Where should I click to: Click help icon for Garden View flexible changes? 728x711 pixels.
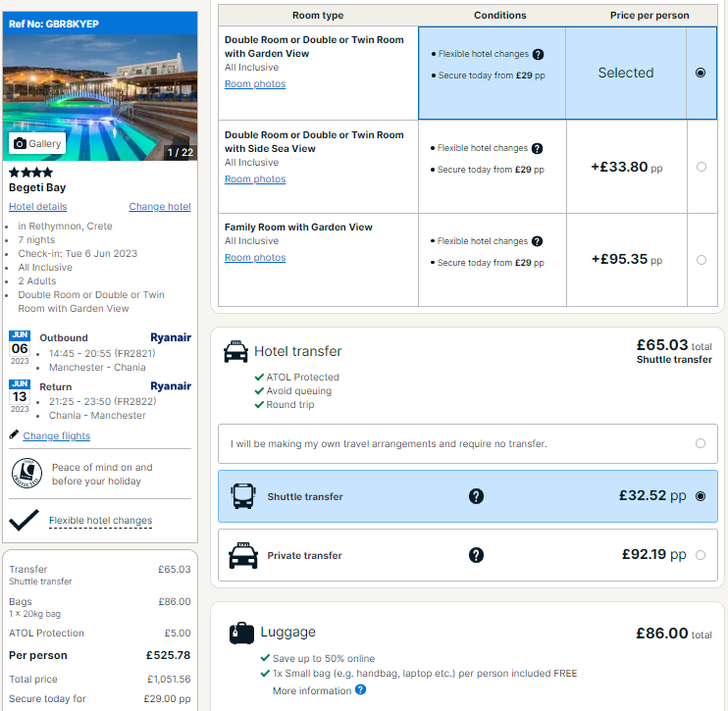tap(538, 54)
